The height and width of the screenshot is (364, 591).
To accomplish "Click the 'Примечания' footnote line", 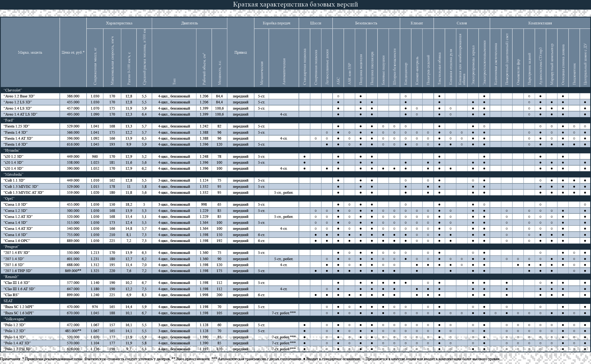I will (250, 359).
